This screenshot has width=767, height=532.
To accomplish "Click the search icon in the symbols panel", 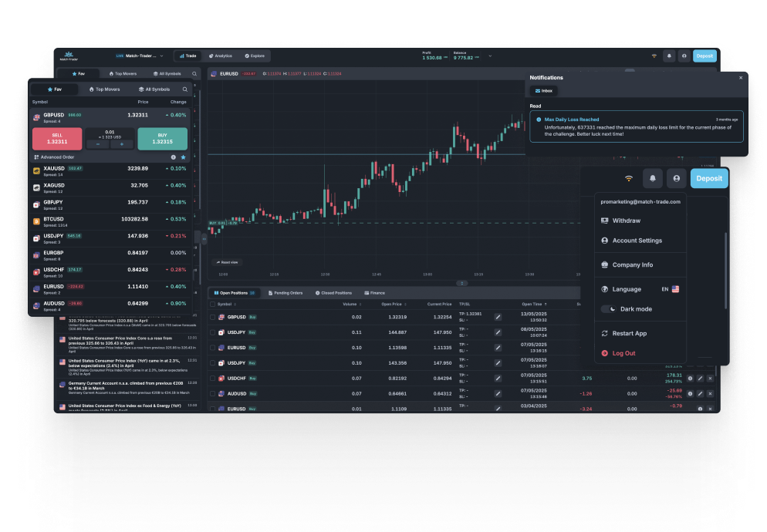I will coord(186,89).
